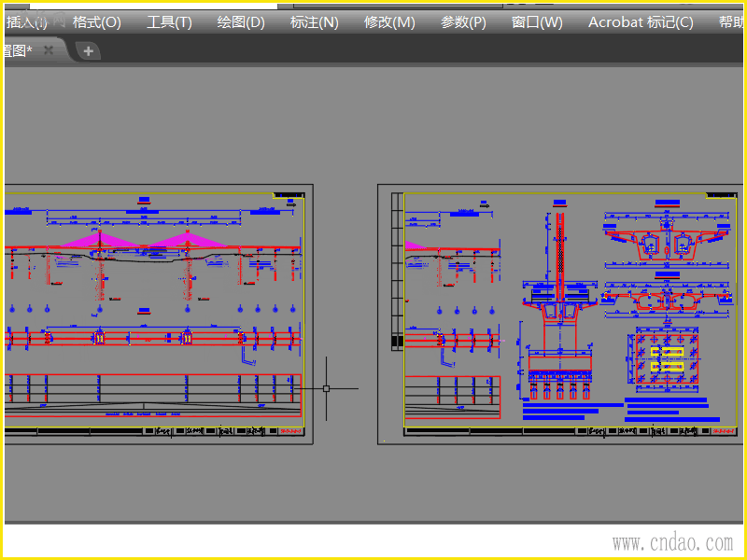Pick the yellow rectangles in the pile plan
The height and width of the screenshot is (560, 747).
[668, 359]
